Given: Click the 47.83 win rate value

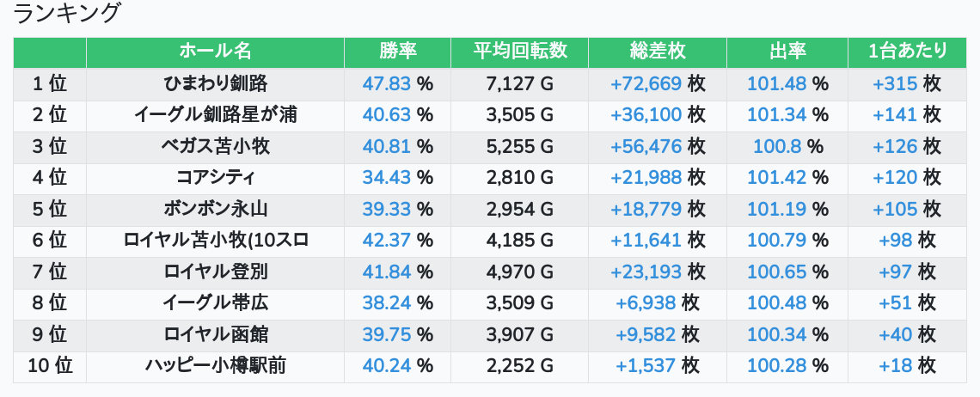Looking at the screenshot, I should pos(387,83).
